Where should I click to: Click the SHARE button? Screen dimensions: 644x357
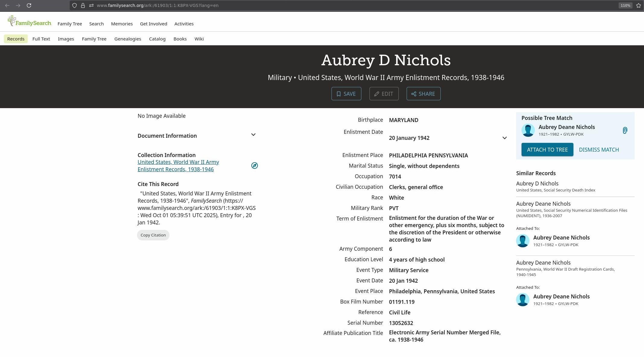[x=424, y=94]
